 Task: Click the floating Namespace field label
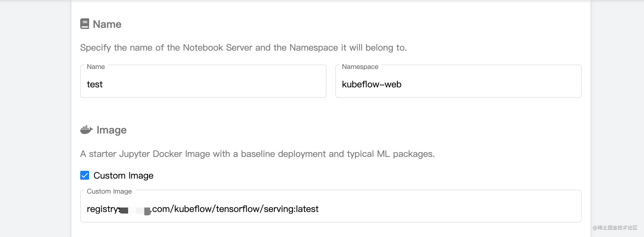(360, 67)
